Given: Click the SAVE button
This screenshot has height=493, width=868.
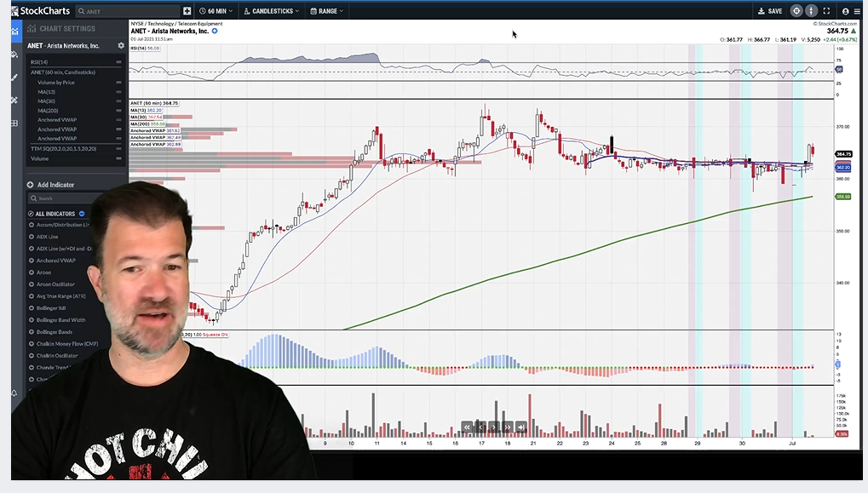Looking at the screenshot, I should tap(769, 11).
